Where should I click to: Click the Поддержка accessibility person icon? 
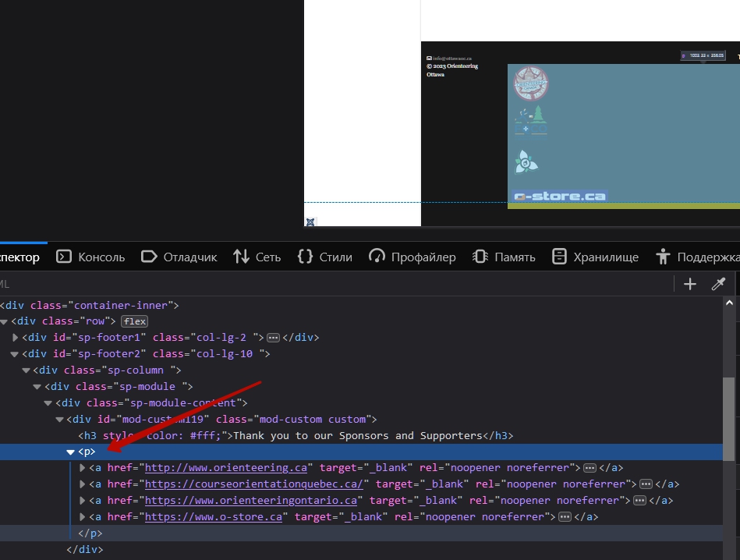664,257
